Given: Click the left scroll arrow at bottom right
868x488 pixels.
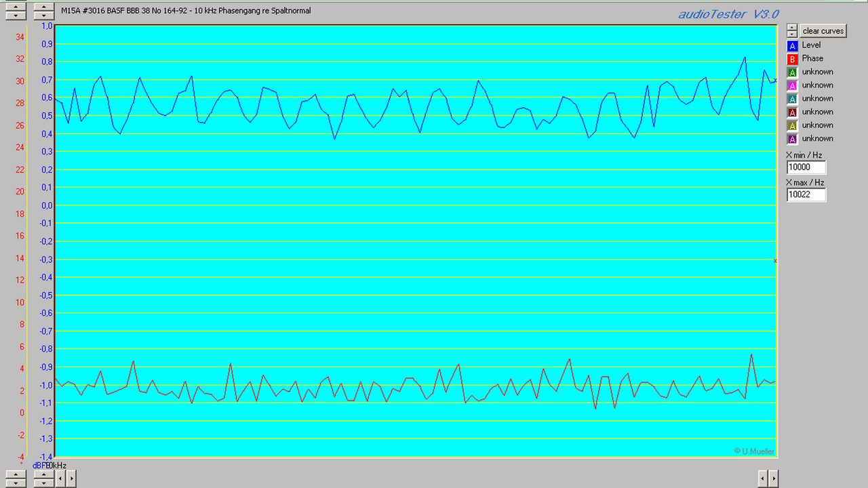Looking at the screenshot, I should (764, 478).
